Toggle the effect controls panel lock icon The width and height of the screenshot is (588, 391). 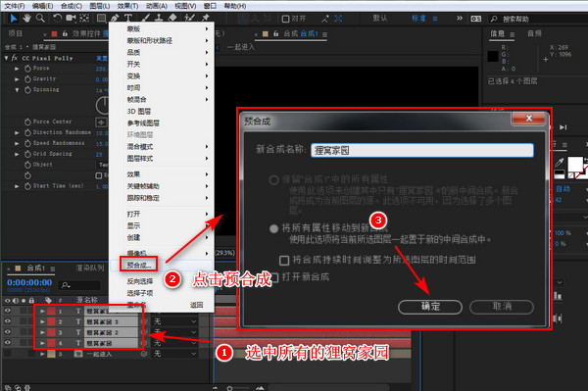pyautogui.click(x=65, y=33)
